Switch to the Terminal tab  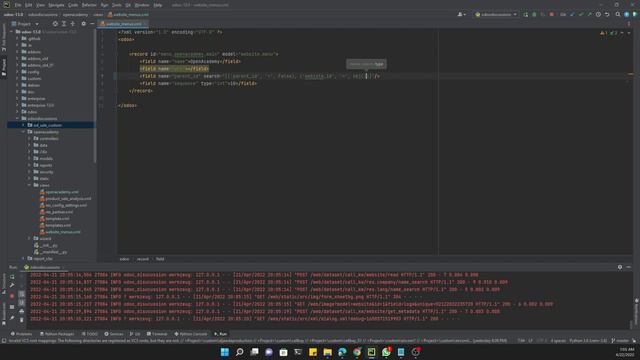pos(157,334)
